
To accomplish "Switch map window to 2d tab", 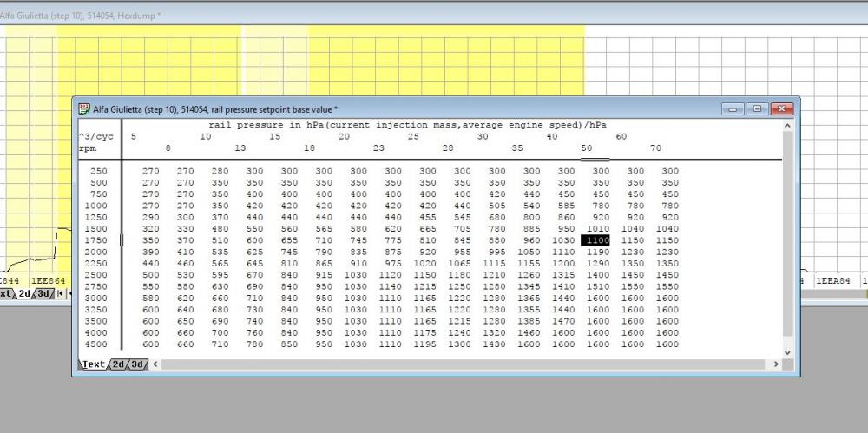I will tap(118, 364).
